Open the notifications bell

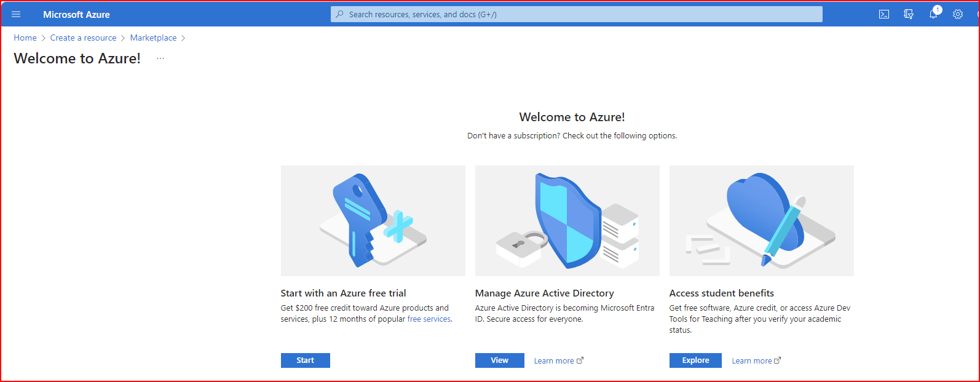pyautogui.click(x=933, y=14)
